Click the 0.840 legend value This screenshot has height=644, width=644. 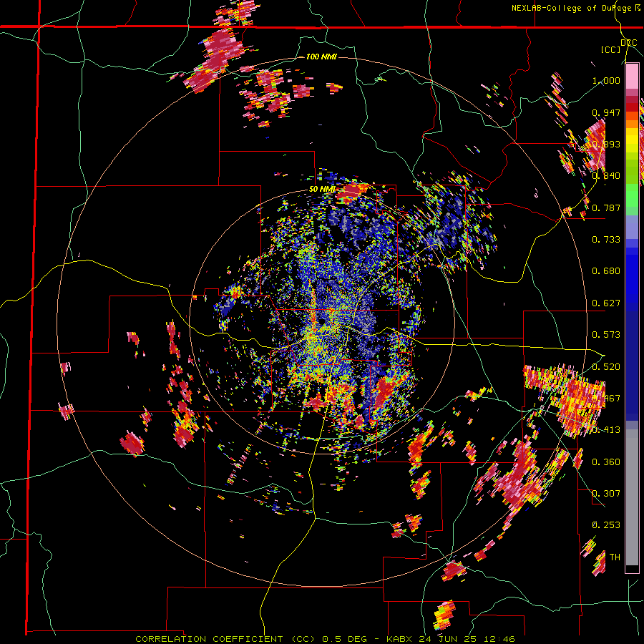tap(606, 176)
